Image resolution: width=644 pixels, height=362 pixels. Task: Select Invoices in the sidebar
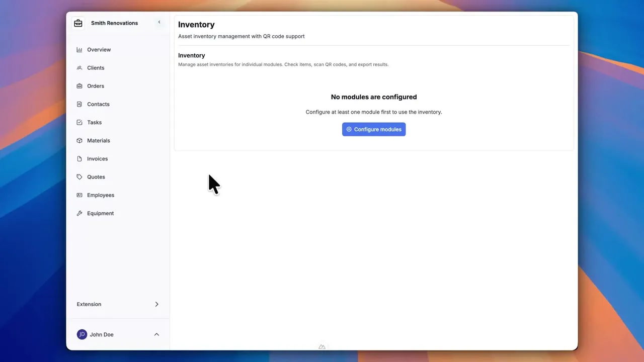[x=97, y=159]
